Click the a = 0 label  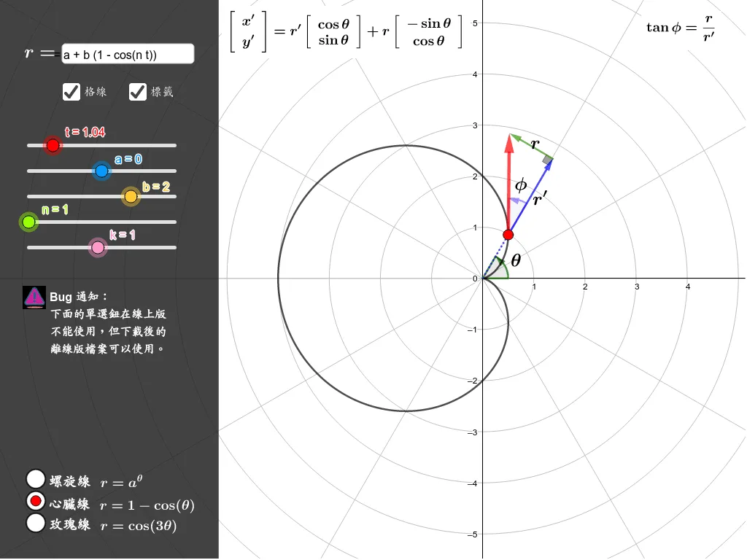coord(128,159)
